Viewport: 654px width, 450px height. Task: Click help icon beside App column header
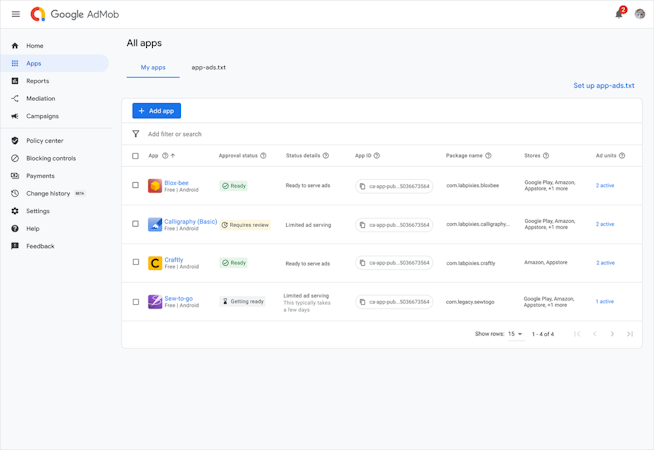[x=165, y=156]
